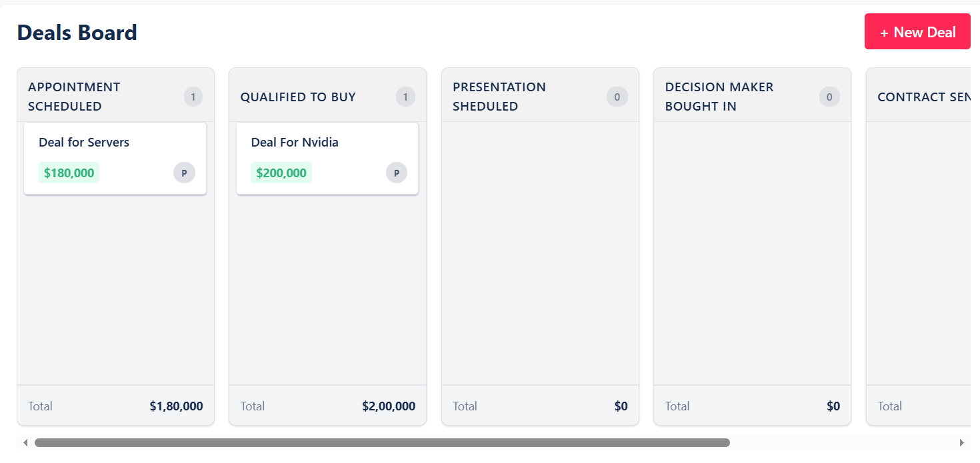Viewport: 980px width, 463px height.
Task: Click the Total label in Decision Maker column
Action: [677, 406]
